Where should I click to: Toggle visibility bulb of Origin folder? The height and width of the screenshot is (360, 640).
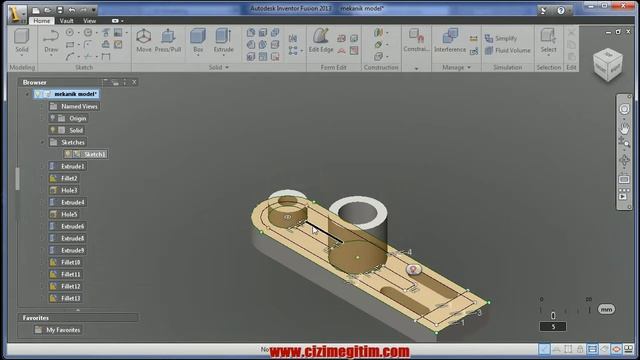pyautogui.click(x=53, y=118)
